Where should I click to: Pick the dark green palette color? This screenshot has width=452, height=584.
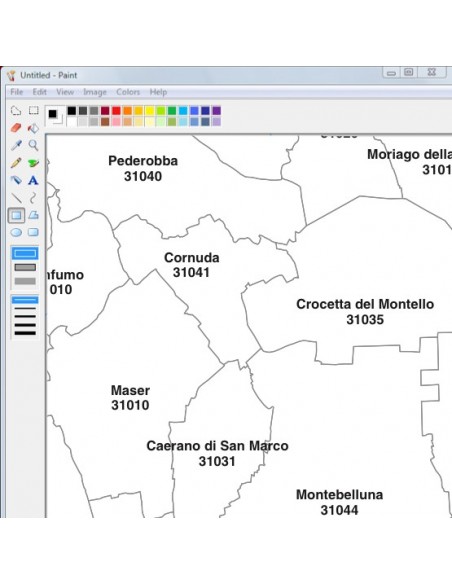click(x=172, y=110)
